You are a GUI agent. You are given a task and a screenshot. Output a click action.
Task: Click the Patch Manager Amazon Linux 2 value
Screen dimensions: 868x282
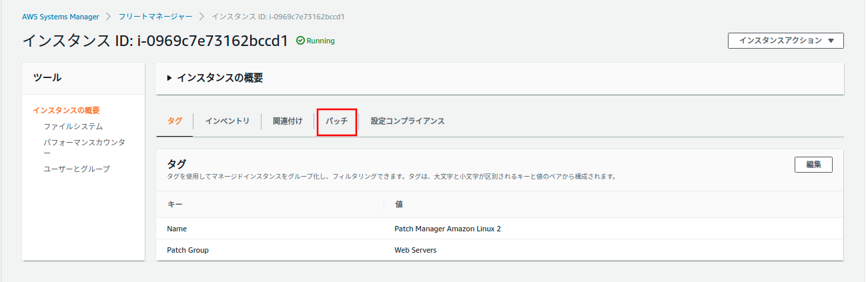(x=447, y=229)
